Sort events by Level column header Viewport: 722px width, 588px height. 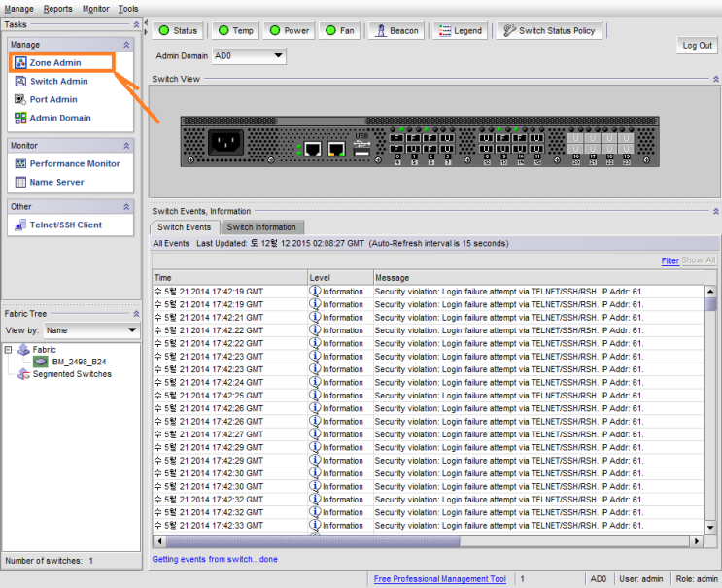pyautogui.click(x=340, y=278)
